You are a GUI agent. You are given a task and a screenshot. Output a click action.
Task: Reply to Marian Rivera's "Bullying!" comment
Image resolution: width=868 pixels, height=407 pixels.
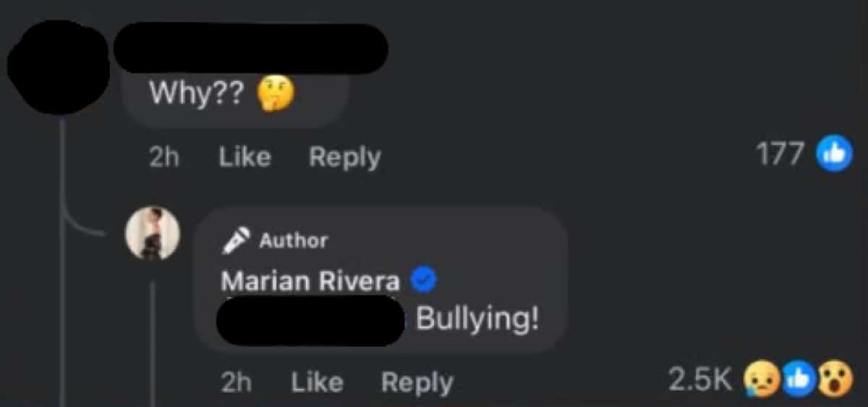tap(417, 383)
